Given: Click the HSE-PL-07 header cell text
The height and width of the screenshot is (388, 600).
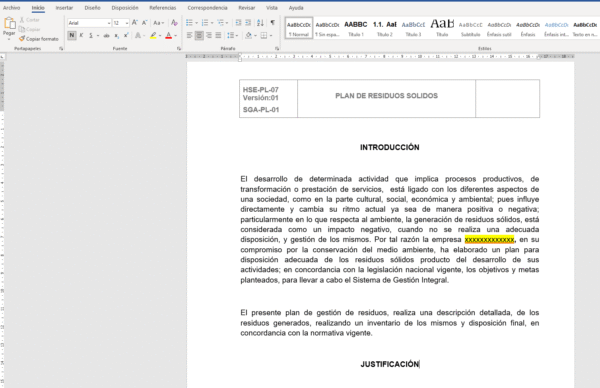Looking at the screenshot, I should tap(261, 90).
